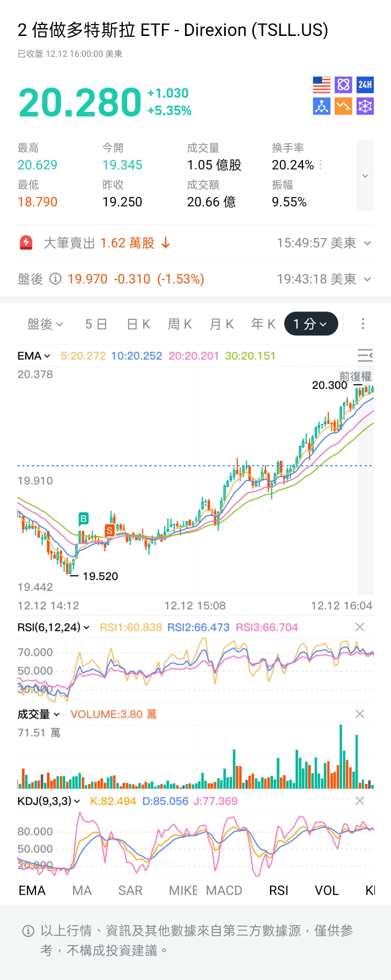Open the 盤後 period dropdown
391x980 pixels.
coord(45,324)
